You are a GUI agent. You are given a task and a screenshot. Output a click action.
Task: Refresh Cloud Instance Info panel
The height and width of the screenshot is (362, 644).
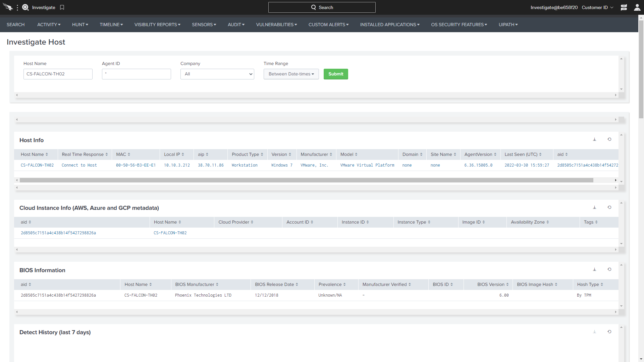609,207
